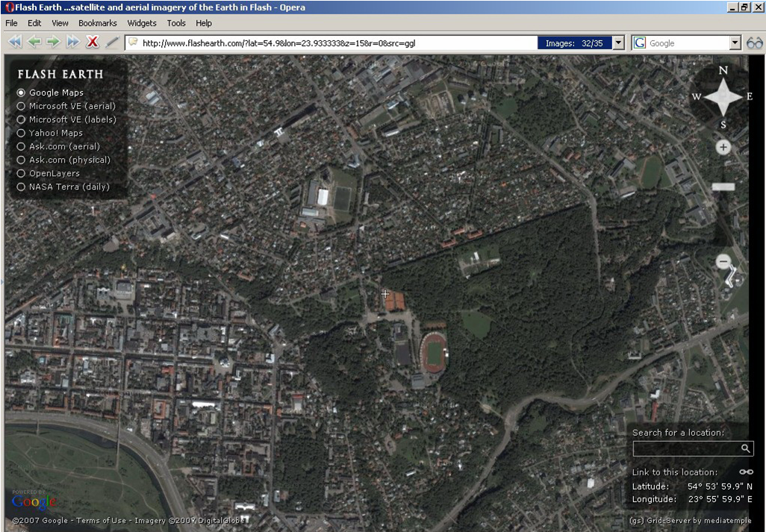The width and height of the screenshot is (766, 532).
Task: Open the Google search engine dropdown
Action: 735,43
